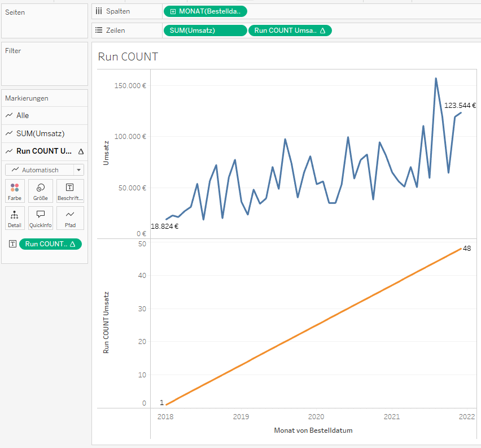
Task: Open the QuickInfo tooltip card
Action: click(41, 218)
